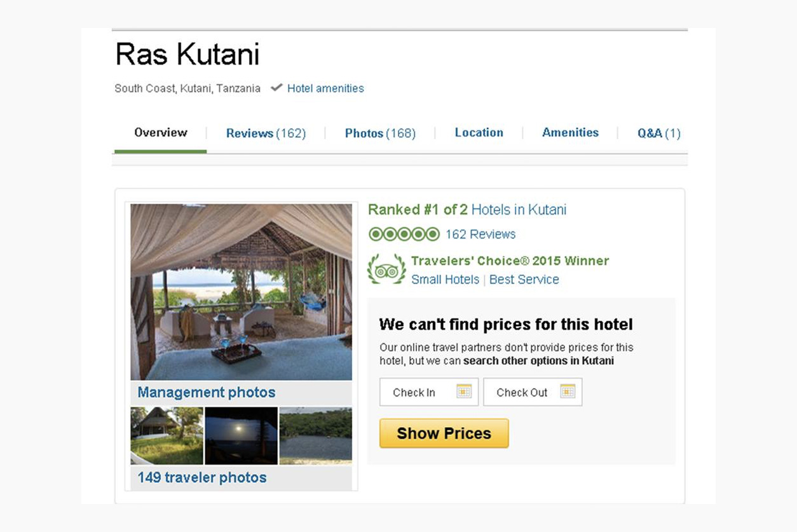
Task: Go to the Photos (168) tab
Action: pyautogui.click(x=380, y=133)
